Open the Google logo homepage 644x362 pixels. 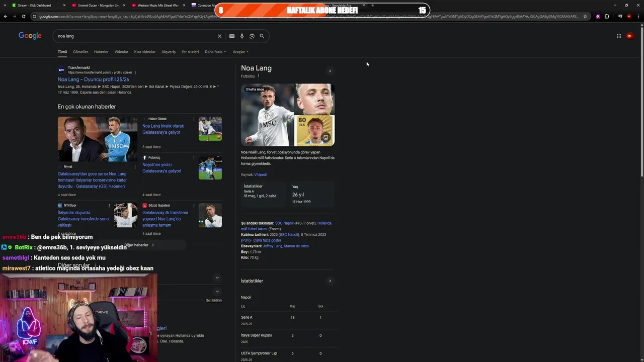pos(30,36)
